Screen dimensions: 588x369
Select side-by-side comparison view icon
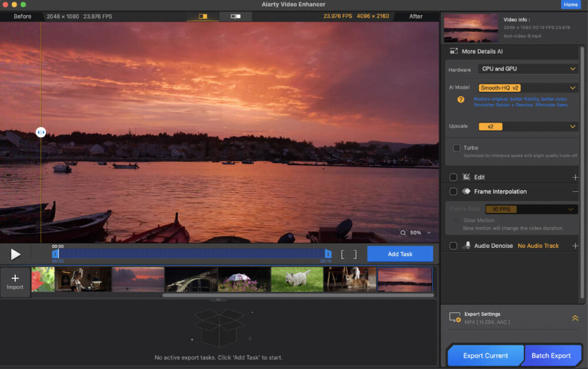point(236,16)
